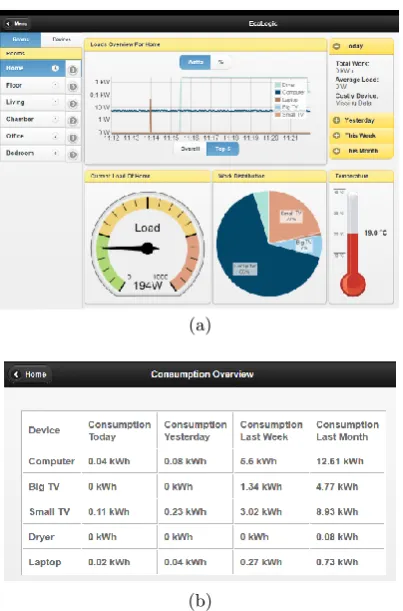Image resolution: width=403 pixels, height=611 pixels.
Task: Click the Consumption Today column header
Action: coord(119,431)
